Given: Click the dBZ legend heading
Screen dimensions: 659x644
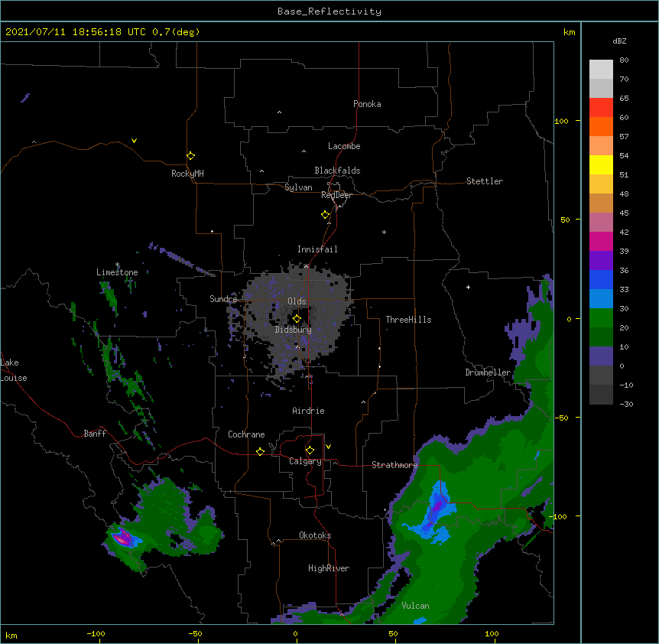Looking at the screenshot, I should tap(619, 41).
